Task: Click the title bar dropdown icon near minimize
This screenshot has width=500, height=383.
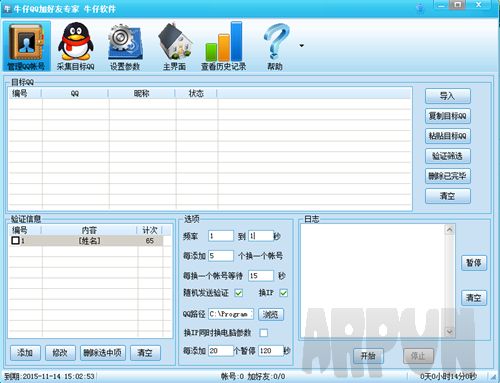Action: [x=421, y=8]
